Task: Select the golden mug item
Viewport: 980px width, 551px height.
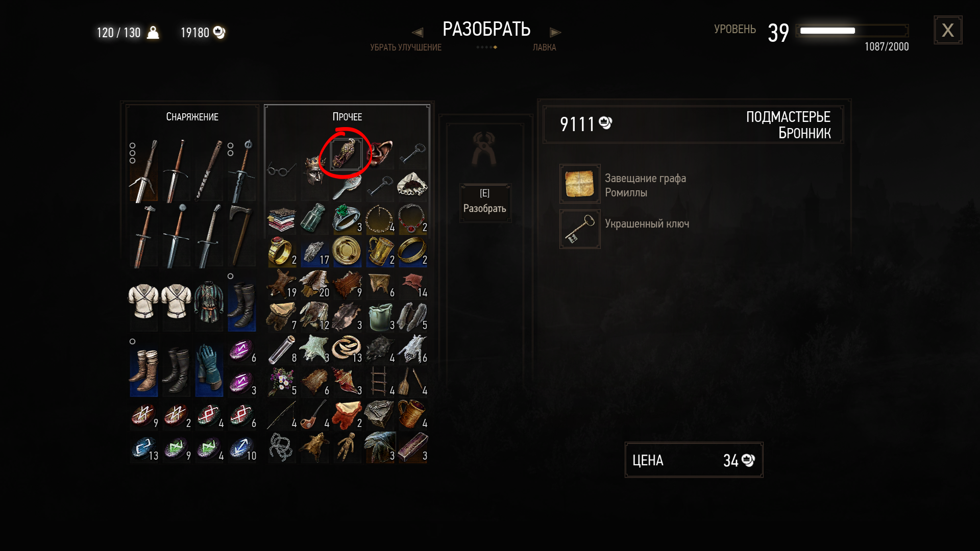Action: pyautogui.click(x=380, y=251)
